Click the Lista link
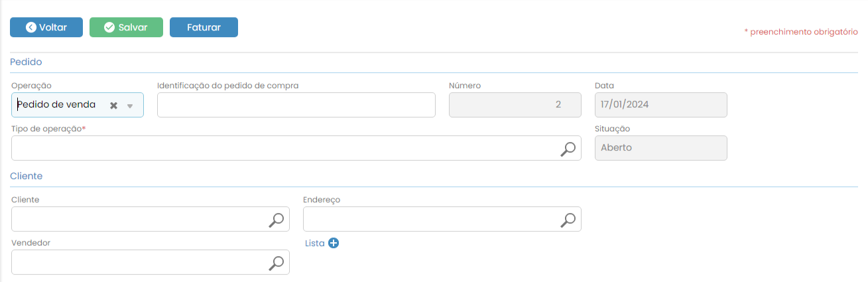The height and width of the screenshot is (282, 868). coord(314,243)
